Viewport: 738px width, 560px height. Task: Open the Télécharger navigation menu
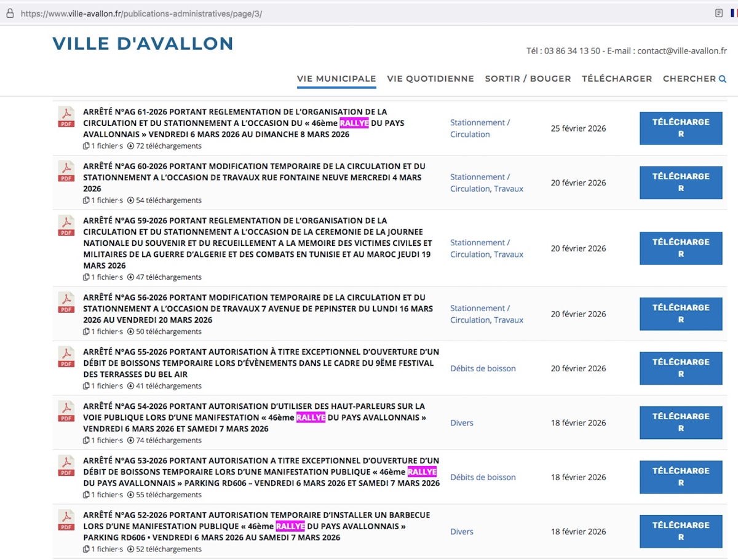point(617,79)
